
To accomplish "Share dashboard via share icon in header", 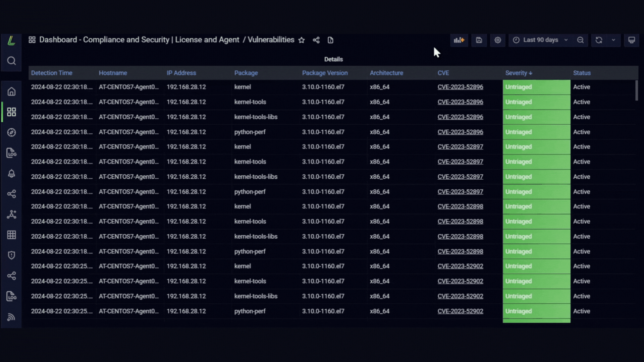I will (x=316, y=40).
